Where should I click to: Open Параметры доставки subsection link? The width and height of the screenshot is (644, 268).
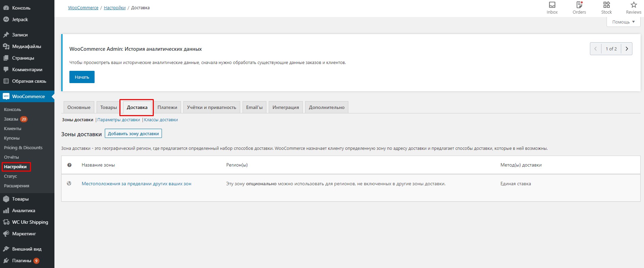(x=118, y=120)
